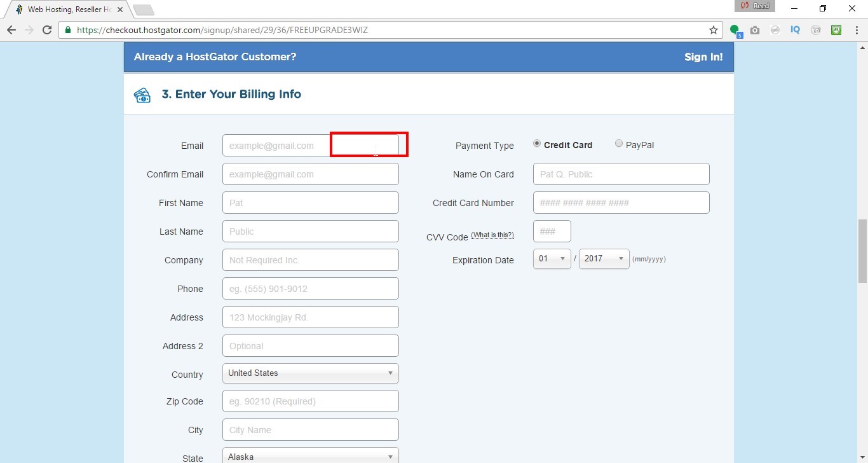Click the '3. Enter Your Billing Info' heading
The height and width of the screenshot is (463, 868).
coord(231,94)
